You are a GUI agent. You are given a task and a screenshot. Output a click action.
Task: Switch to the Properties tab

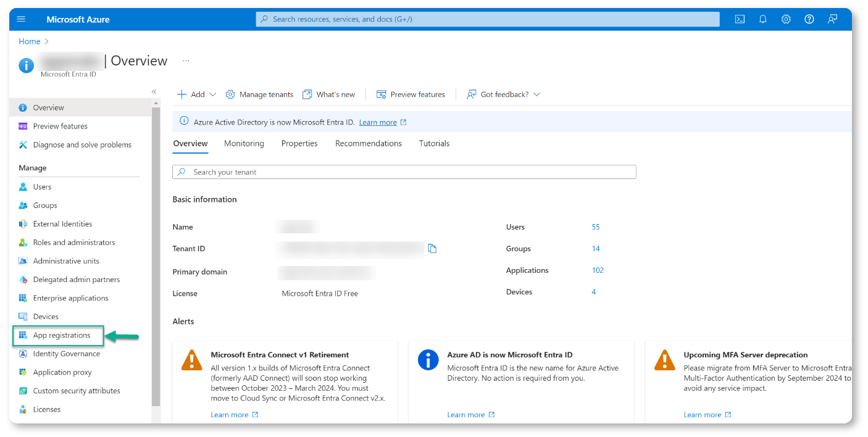(x=299, y=143)
